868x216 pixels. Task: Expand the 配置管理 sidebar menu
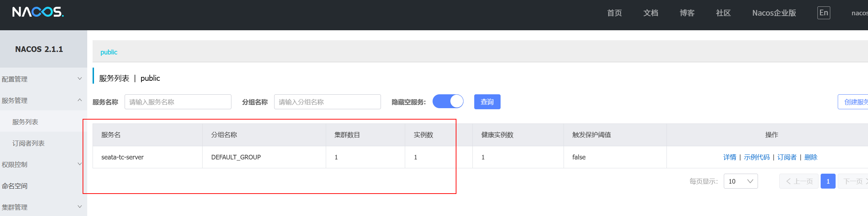coord(43,79)
